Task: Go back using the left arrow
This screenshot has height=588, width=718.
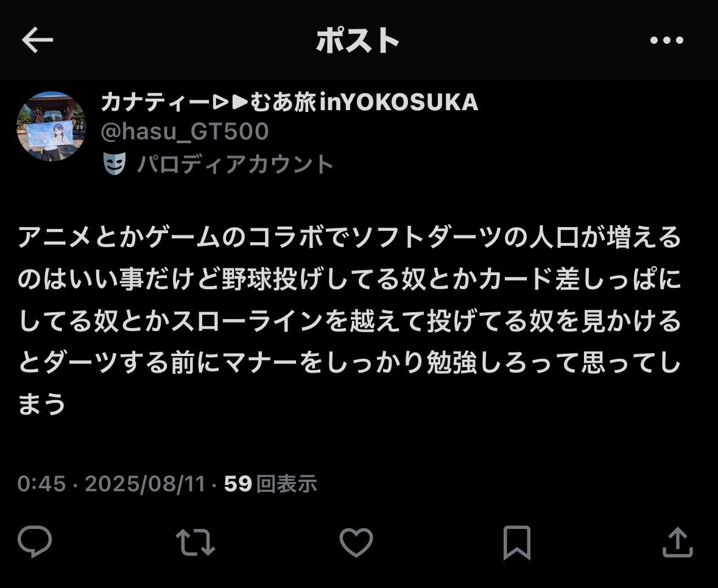Action: point(37,40)
